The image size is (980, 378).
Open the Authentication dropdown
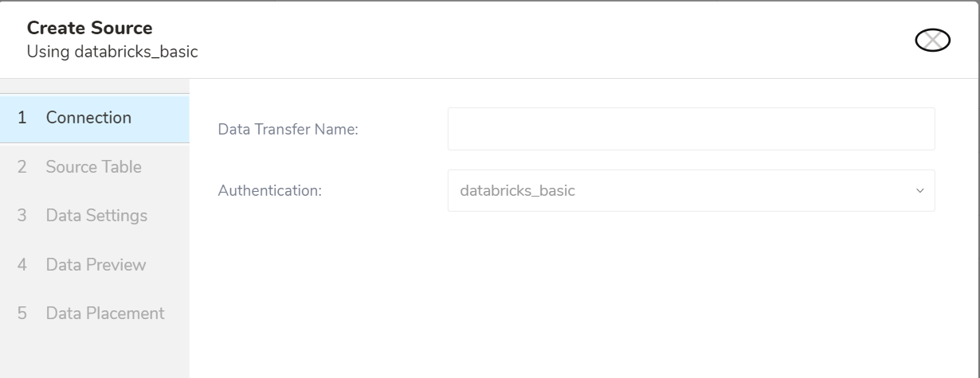tap(691, 191)
